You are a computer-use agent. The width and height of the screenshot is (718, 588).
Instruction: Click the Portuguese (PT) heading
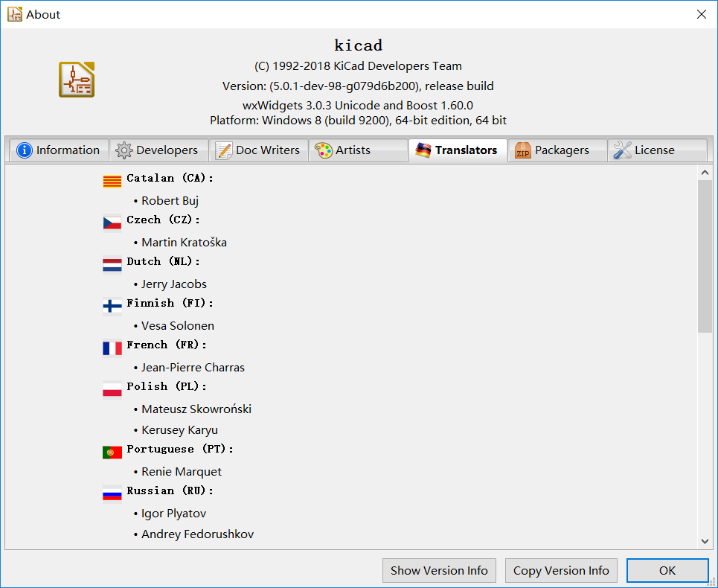point(180,450)
